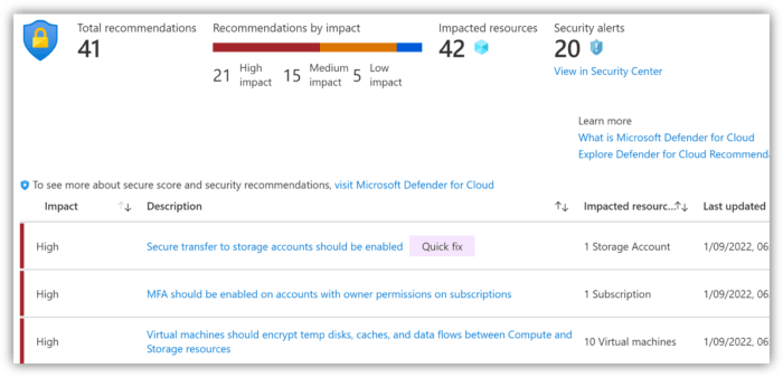Open Explore Defender for Cloud Recommendations link
Image resolution: width=784 pixels, height=378 pixels.
tap(674, 154)
